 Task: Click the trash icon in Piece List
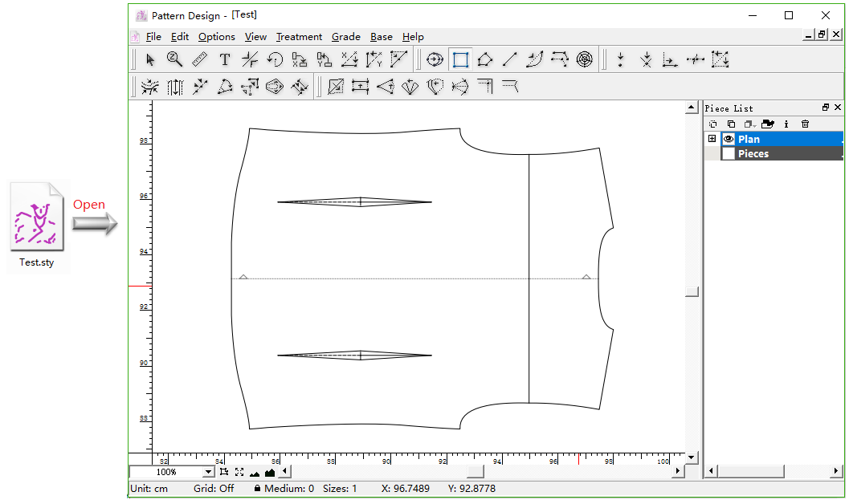pyautogui.click(x=805, y=124)
